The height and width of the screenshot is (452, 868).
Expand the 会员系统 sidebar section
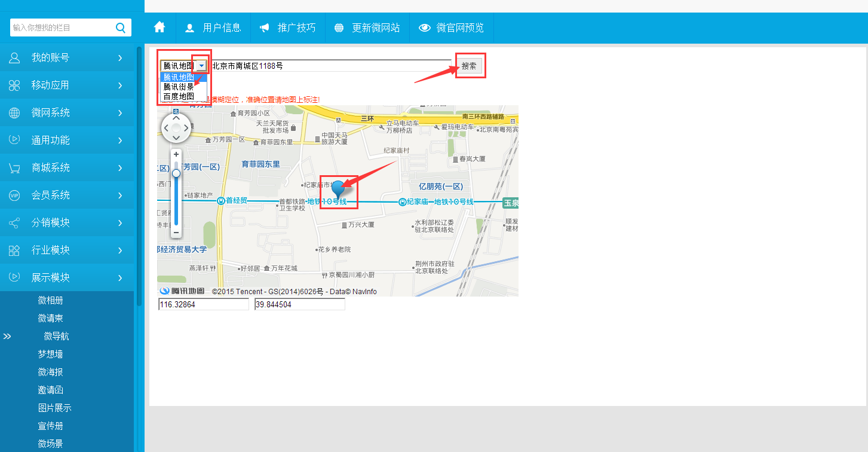coord(67,195)
